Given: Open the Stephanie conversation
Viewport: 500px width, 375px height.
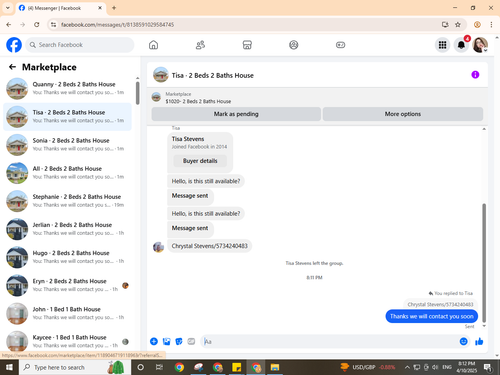Looking at the screenshot, I should click(67, 201).
